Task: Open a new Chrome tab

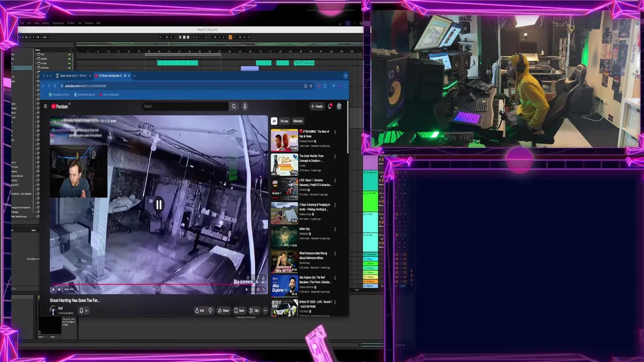Action: [134, 76]
